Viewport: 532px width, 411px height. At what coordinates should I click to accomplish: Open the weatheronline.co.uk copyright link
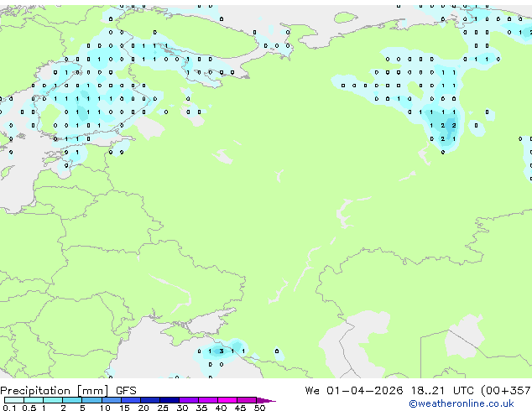point(462,403)
